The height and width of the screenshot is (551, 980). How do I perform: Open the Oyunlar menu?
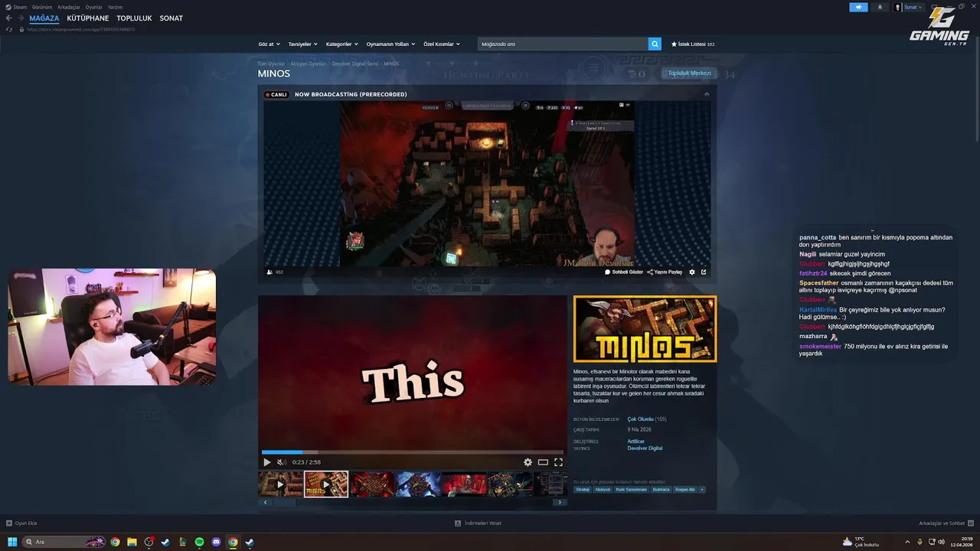pyautogui.click(x=94, y=7)
